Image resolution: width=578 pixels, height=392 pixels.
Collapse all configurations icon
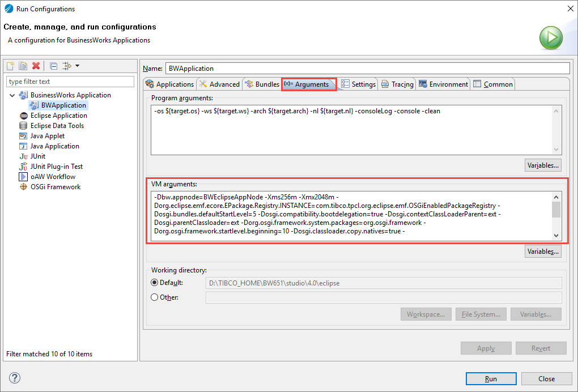click(53, 66)
